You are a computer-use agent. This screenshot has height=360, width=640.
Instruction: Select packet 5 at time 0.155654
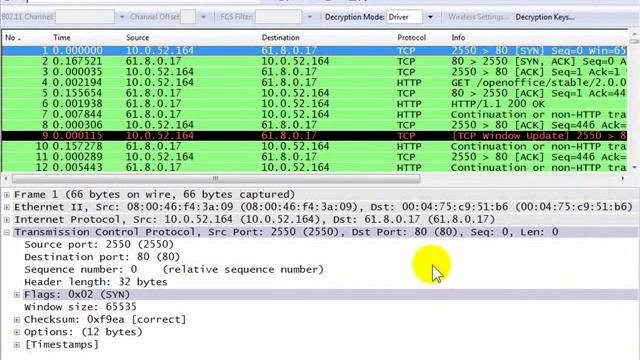coord(314,93)
